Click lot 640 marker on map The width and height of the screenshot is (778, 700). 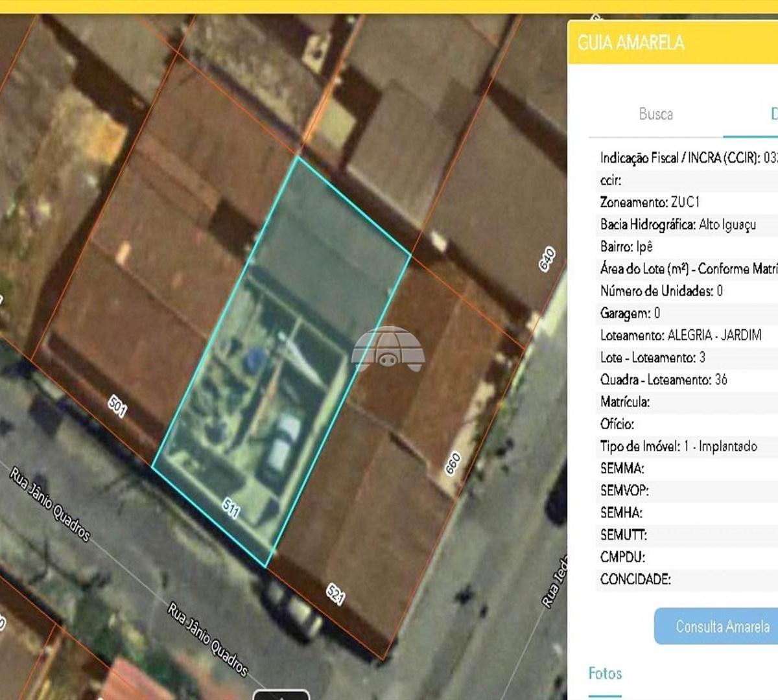pos(547,259)
